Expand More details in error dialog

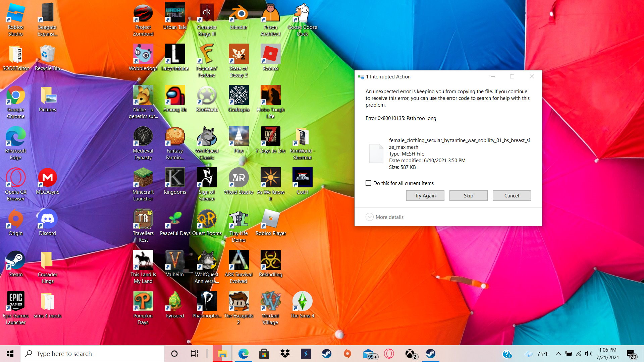(x=384, y=217)
